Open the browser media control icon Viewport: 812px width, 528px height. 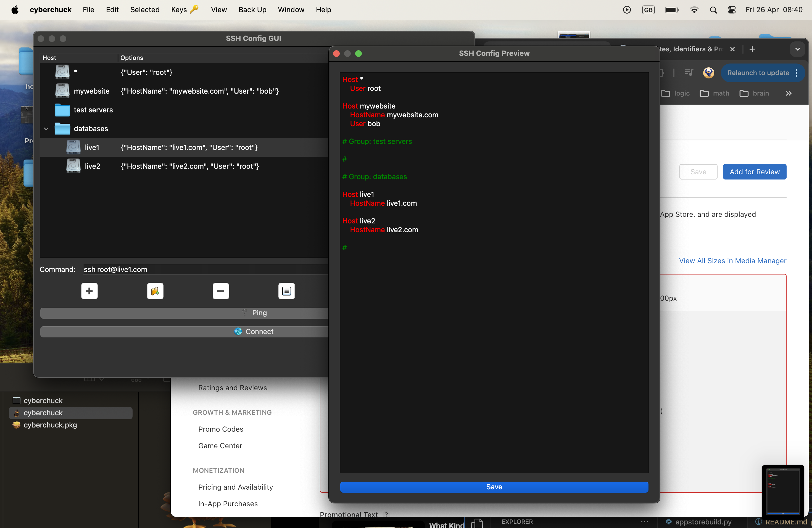click(x=689, y=73)
